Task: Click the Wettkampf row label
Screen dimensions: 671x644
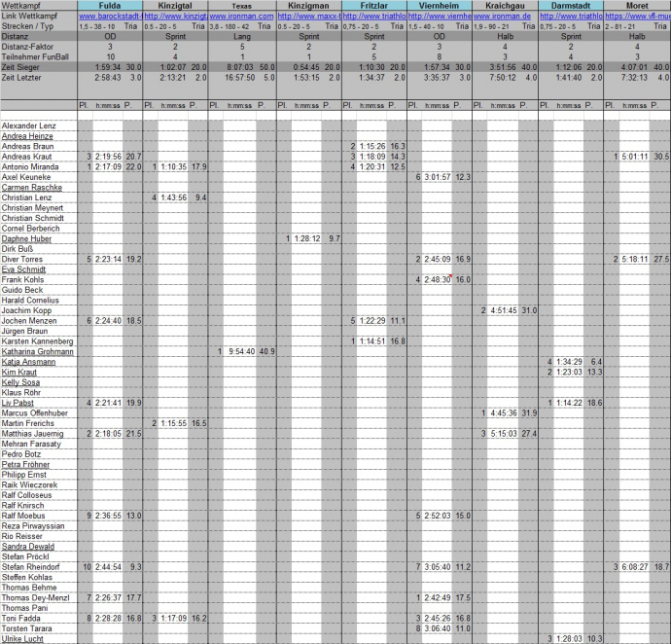Action: coord(21,6)
